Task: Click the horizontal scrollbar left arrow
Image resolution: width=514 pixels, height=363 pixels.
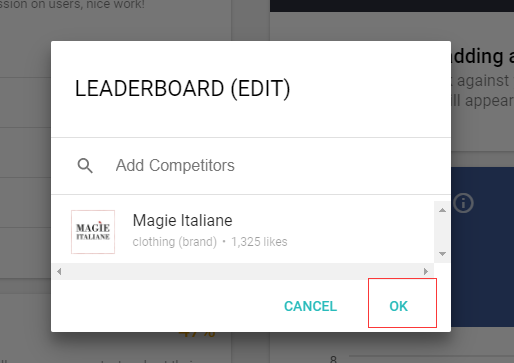Action: point(59,271)
